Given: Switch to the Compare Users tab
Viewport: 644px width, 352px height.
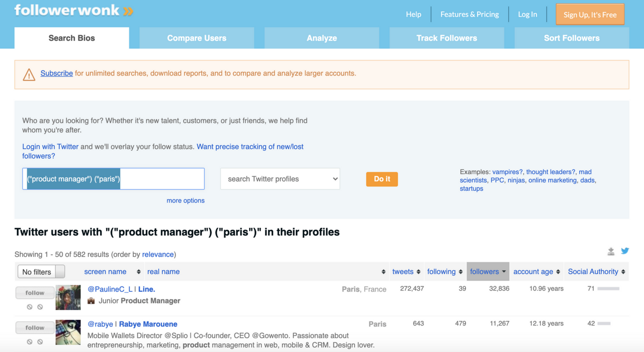Looking at the screenshot, I should tap(196, 38).
